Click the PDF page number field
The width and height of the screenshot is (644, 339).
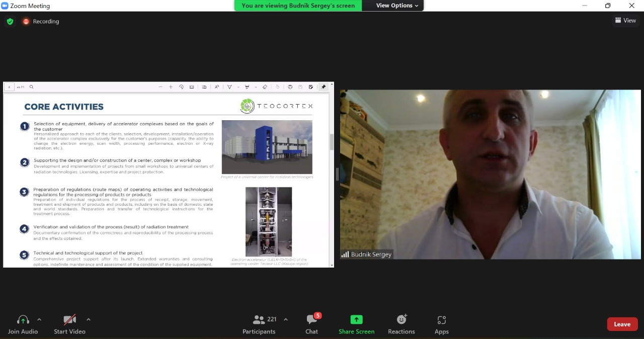9,87
